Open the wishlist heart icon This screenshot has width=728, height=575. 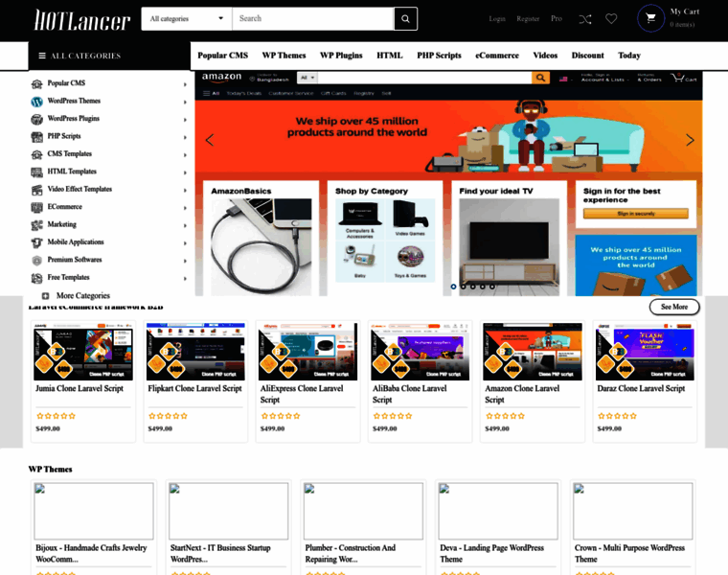[x=611, y=18]
